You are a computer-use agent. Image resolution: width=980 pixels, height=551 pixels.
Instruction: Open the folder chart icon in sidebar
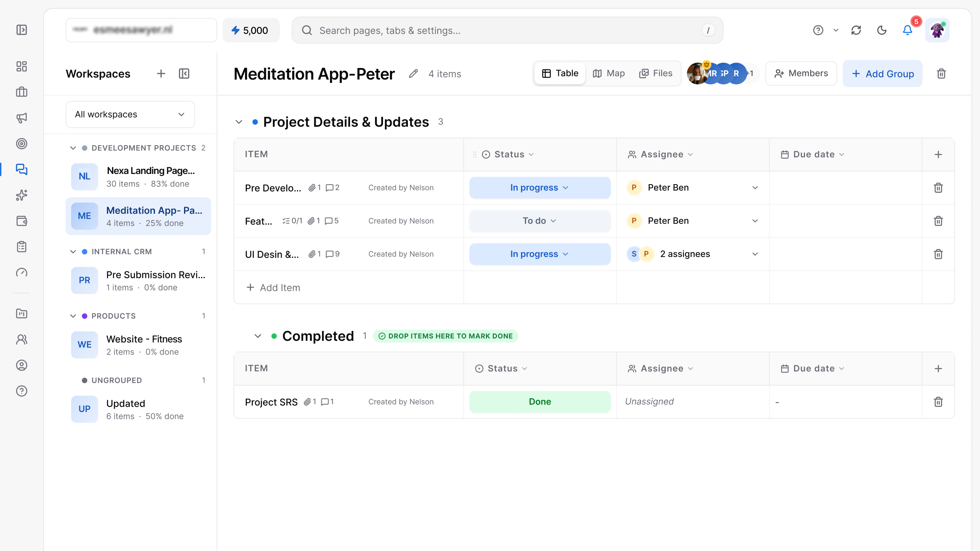click(x=22, y=314)
